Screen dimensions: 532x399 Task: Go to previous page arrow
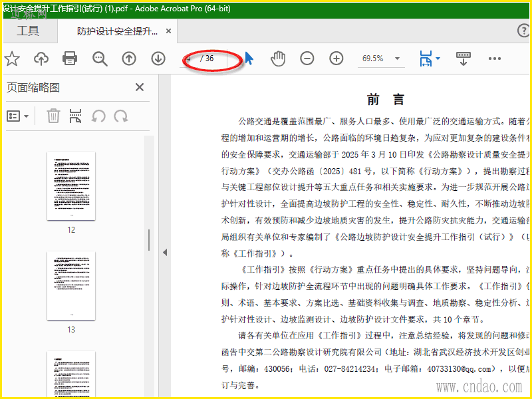tap(129, 59)
